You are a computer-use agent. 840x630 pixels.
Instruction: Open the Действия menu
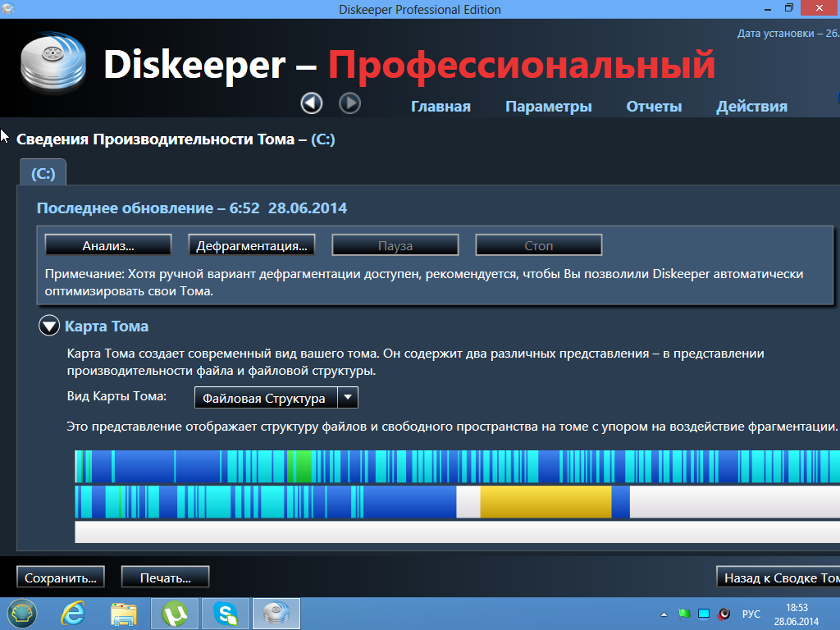[x=751, y=106]
